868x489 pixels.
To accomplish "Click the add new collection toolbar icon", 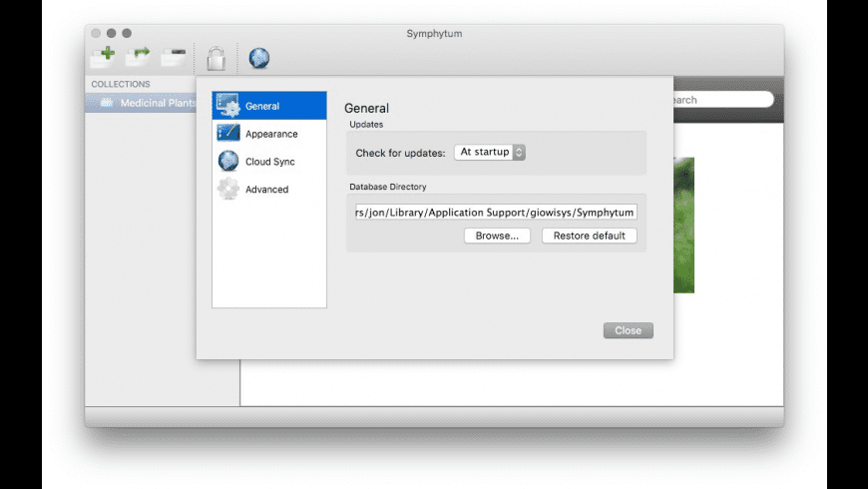I will [x=103, y=58].
